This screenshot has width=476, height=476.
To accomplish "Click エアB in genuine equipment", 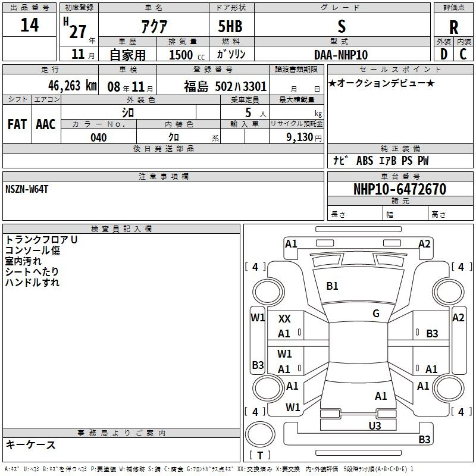I will (x=388, y=161).
